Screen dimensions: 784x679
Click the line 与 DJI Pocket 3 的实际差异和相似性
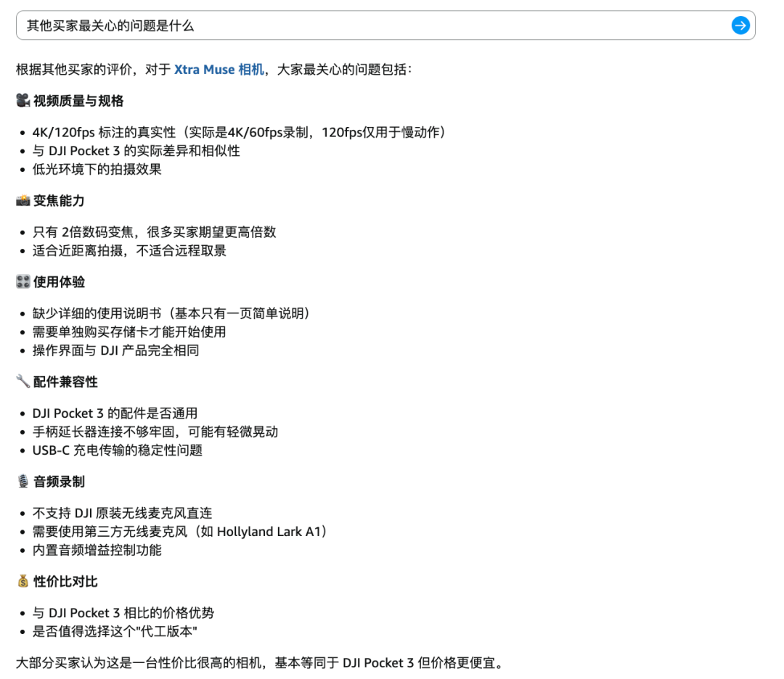click(x=136, y=151)
